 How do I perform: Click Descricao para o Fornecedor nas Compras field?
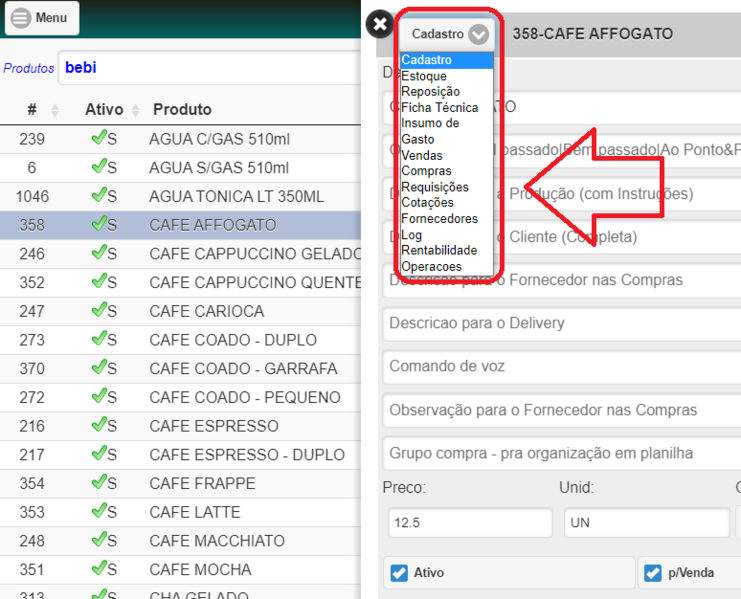tap(562, 280)
